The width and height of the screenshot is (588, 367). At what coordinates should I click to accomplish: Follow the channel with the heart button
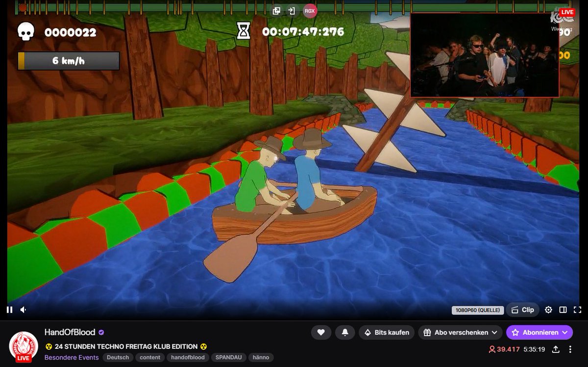click(321, 332)
